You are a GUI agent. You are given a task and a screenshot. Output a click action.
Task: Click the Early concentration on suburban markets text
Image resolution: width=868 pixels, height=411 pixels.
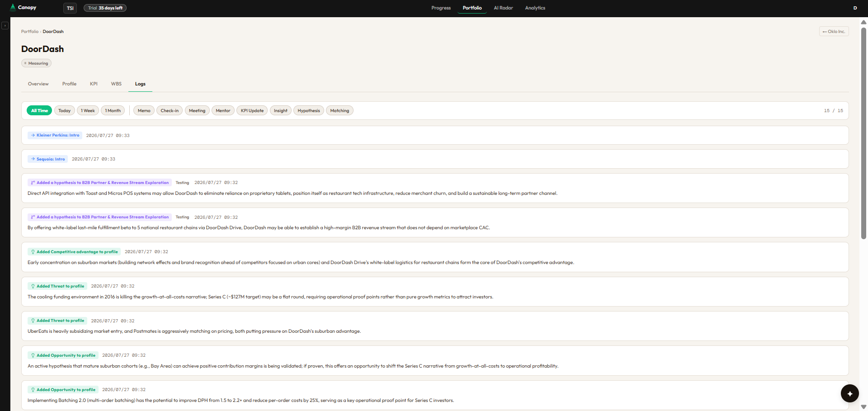pos(301,262)
